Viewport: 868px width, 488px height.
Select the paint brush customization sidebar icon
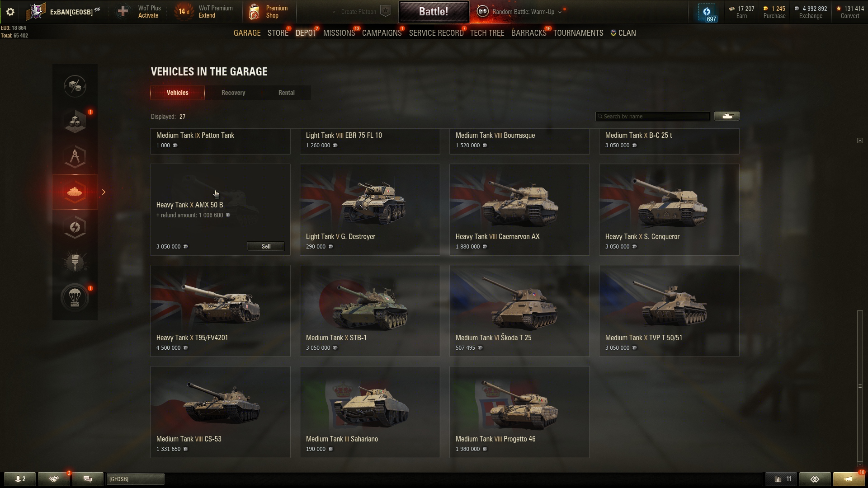point(75,262)
